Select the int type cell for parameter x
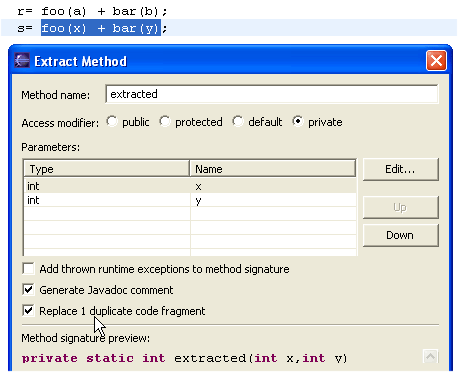 pos(107,186)
